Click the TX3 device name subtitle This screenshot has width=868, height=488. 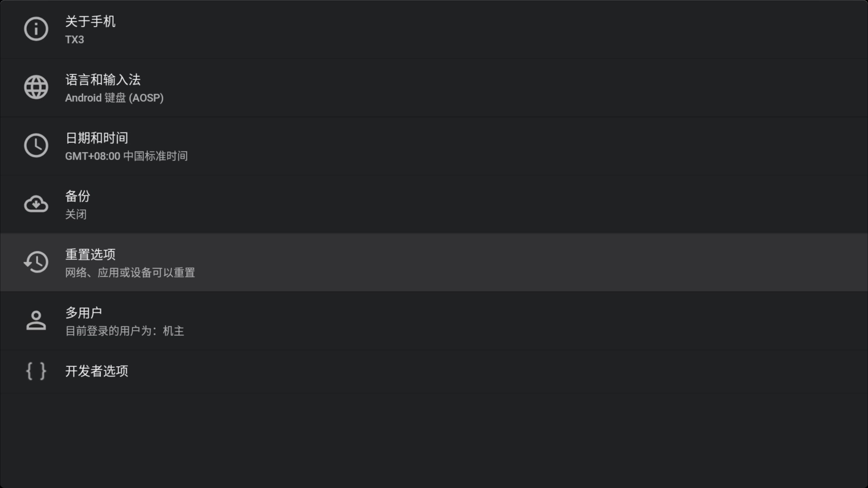tap(74, 39)
